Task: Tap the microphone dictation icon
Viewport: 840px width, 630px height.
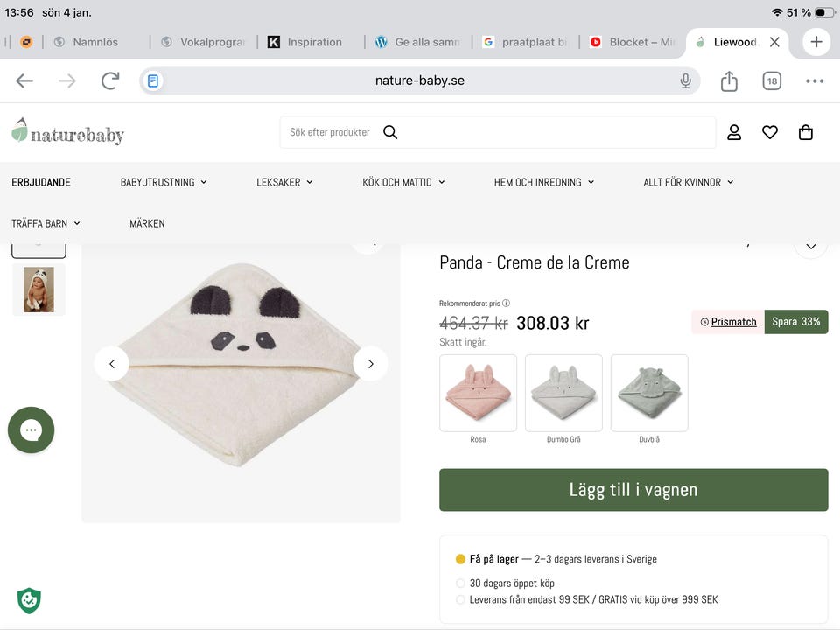Action: click(x=686, y=81)
